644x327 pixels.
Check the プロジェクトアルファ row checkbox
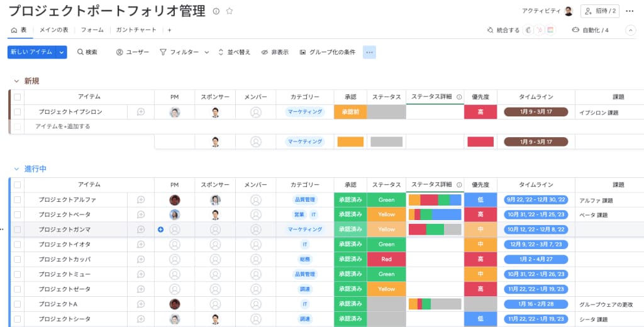coord(17,199)
